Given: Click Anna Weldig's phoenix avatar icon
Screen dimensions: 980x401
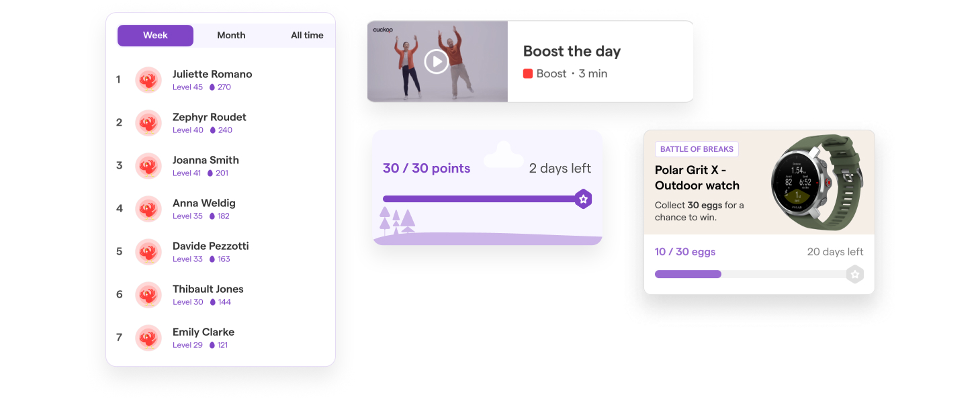Looking at the screenshot, I should coord(148,209).
